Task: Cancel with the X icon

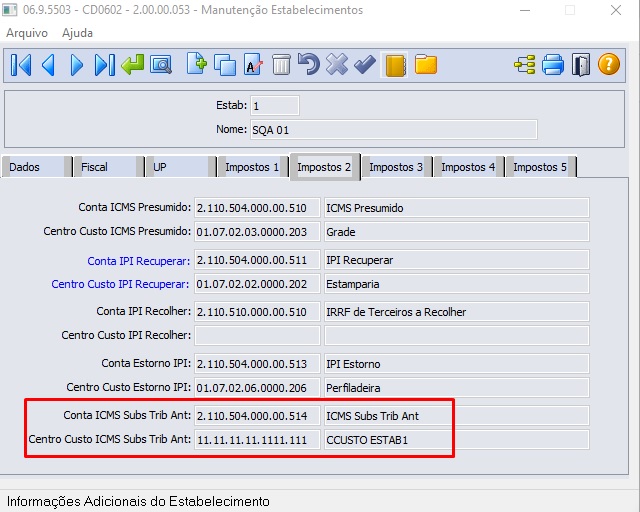Action: coord(337,65)
